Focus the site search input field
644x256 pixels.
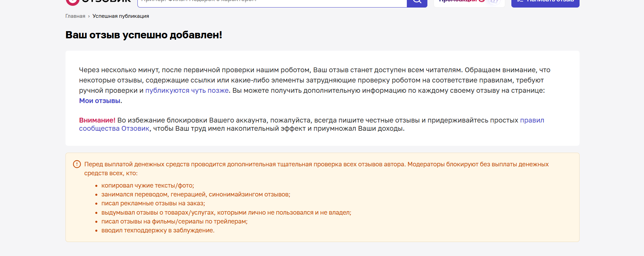[272, 3]
